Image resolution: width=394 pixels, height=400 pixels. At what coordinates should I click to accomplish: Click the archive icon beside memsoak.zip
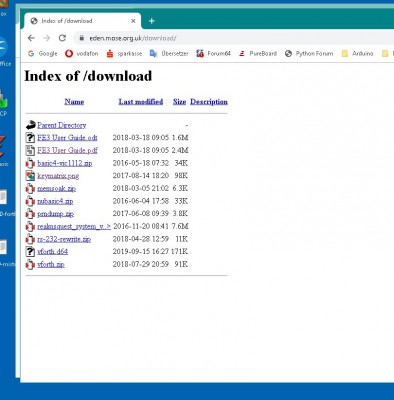tap(30, 188)
